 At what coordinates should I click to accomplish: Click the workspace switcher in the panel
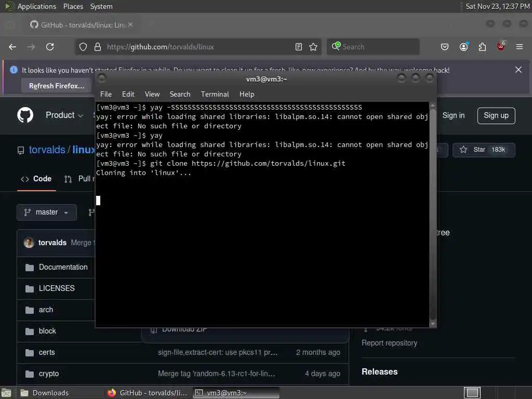pos(472,393)
